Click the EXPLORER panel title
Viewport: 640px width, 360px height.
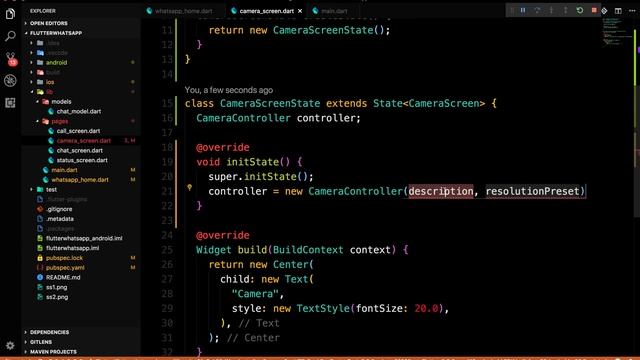tap(43, 11)
